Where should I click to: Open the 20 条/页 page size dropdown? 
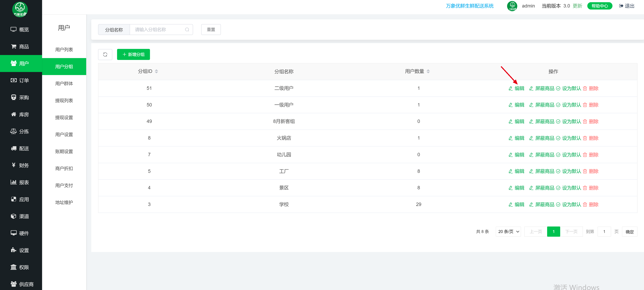[x=508, y=231]
